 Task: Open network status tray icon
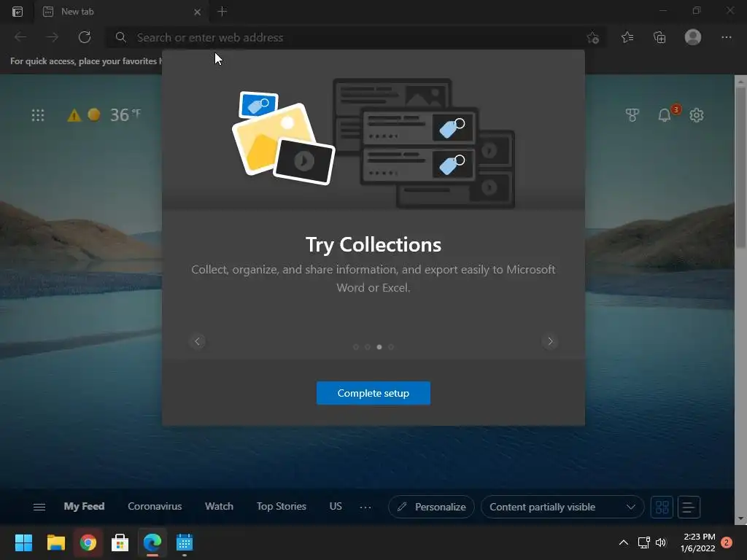[x=643, y=542]
